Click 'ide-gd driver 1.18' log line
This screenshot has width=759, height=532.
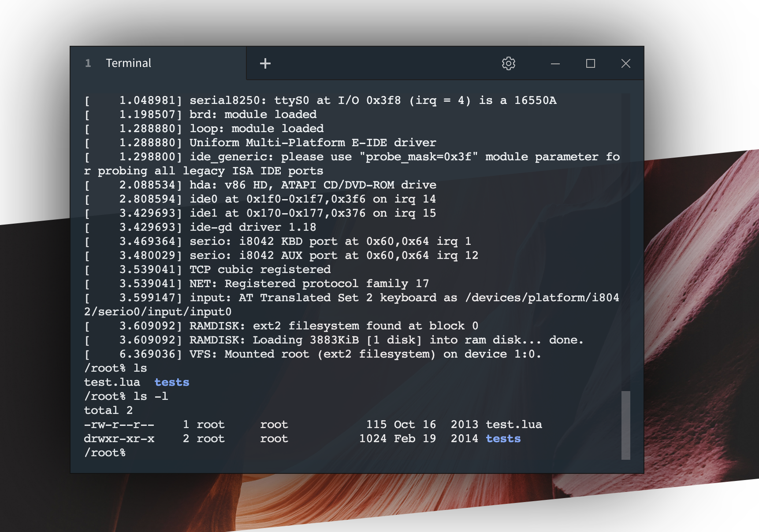pos(200,227)
